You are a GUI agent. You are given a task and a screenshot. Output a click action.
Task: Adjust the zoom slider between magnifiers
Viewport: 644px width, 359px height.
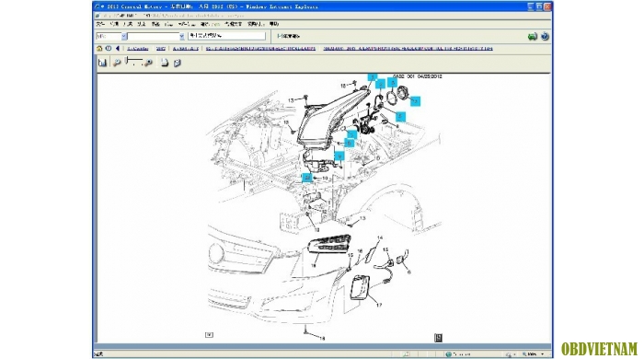133,62
